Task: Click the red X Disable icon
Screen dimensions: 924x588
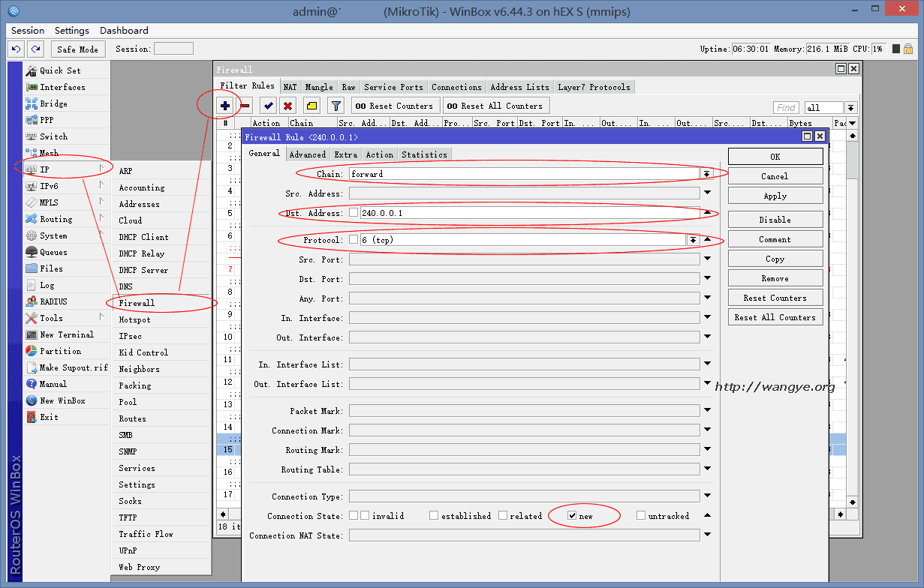Action: click(x=288, y=106)
